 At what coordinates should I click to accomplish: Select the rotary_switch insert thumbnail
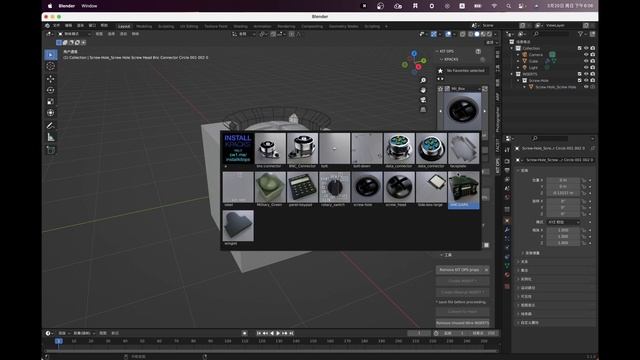[334, 189]
